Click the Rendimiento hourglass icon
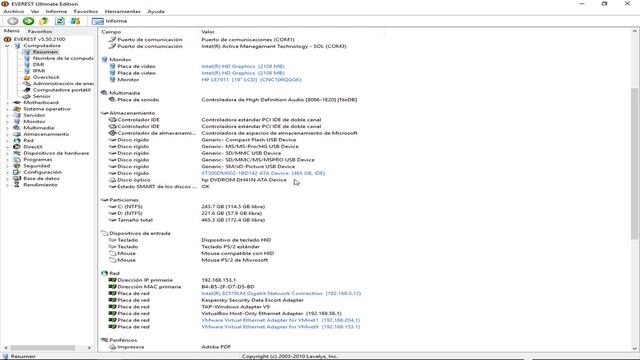Viewport: 640px width, 360px height. tap(17, 185)
